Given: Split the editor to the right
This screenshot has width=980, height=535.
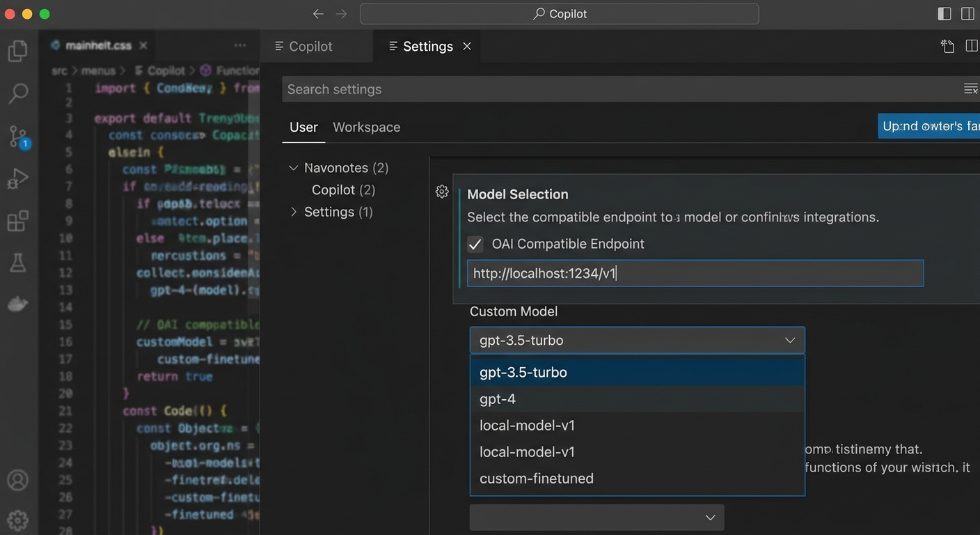Looking at the screenshot, I should [x=972, y=46].
